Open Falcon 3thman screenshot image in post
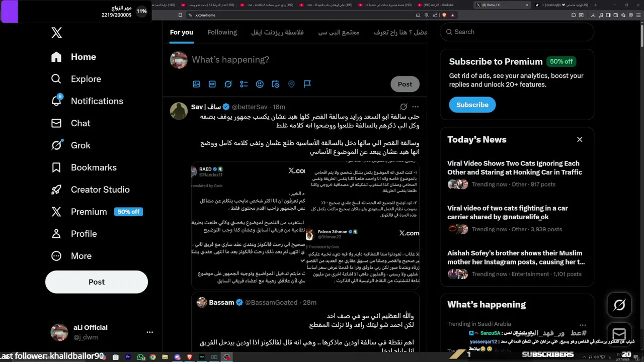 pos(362,257)
